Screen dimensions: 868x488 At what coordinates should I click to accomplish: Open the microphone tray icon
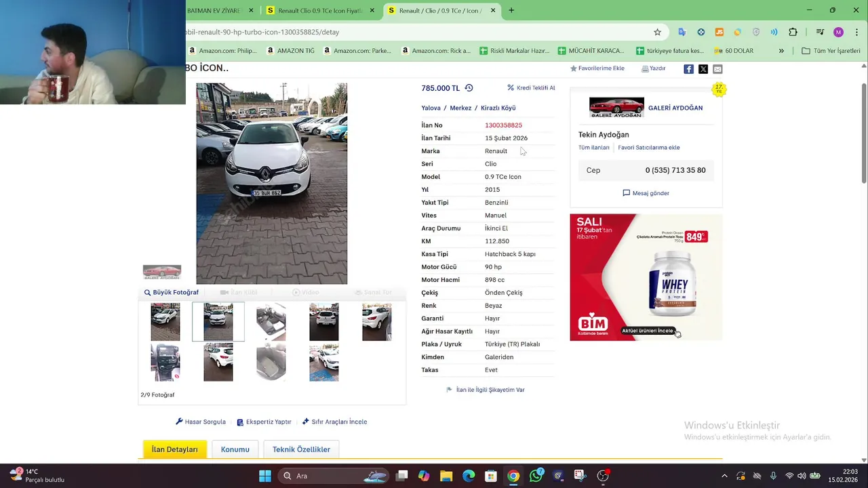coord(773,476)
